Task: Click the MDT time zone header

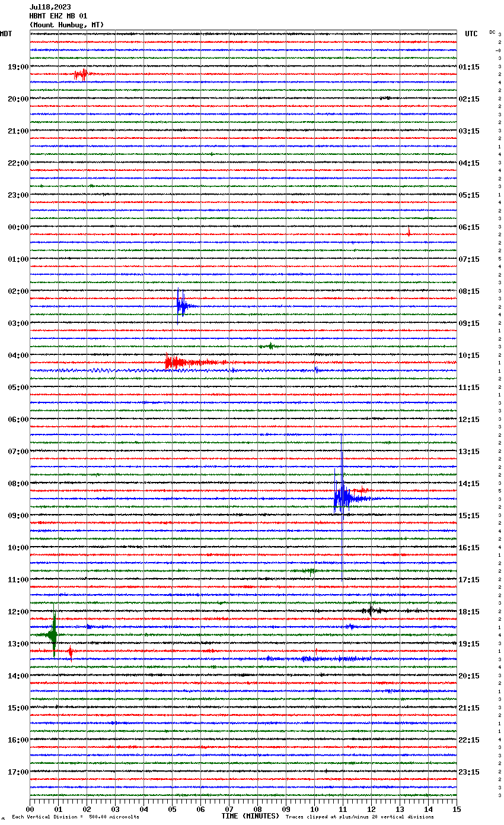Action: (x=6, y=34)
